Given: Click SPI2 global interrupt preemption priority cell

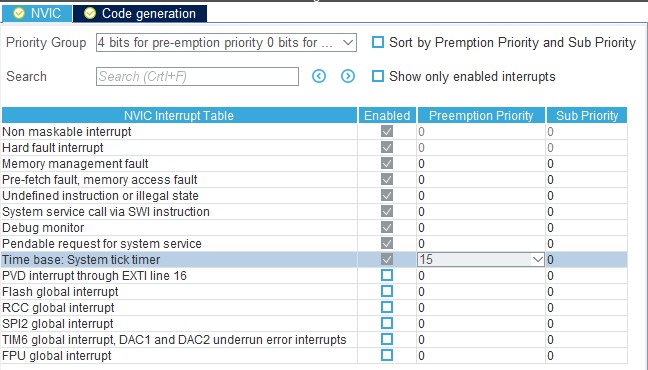Looking at the screenshot, I should click(x=481, y=324).
